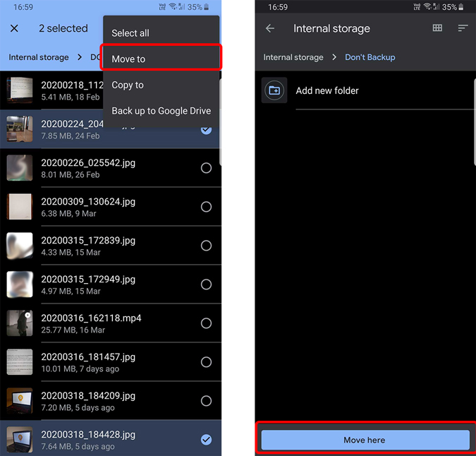Tap file name 20200315_172839.jpg
476x456 pixels.
coord(88,241)
